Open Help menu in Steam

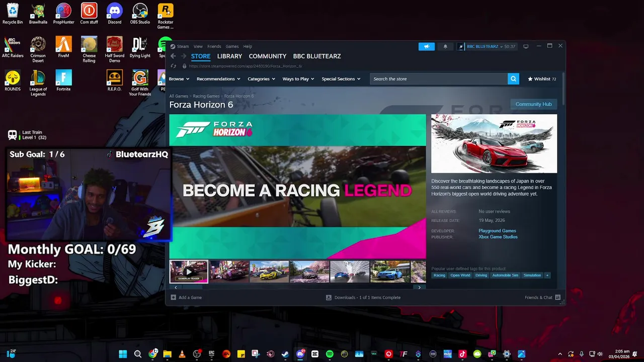[248, 46]
